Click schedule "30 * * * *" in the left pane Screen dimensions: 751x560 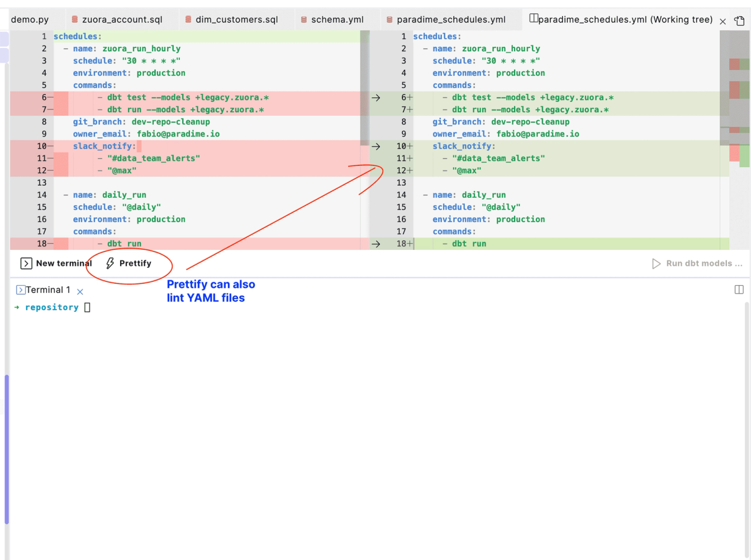point(127,61)
